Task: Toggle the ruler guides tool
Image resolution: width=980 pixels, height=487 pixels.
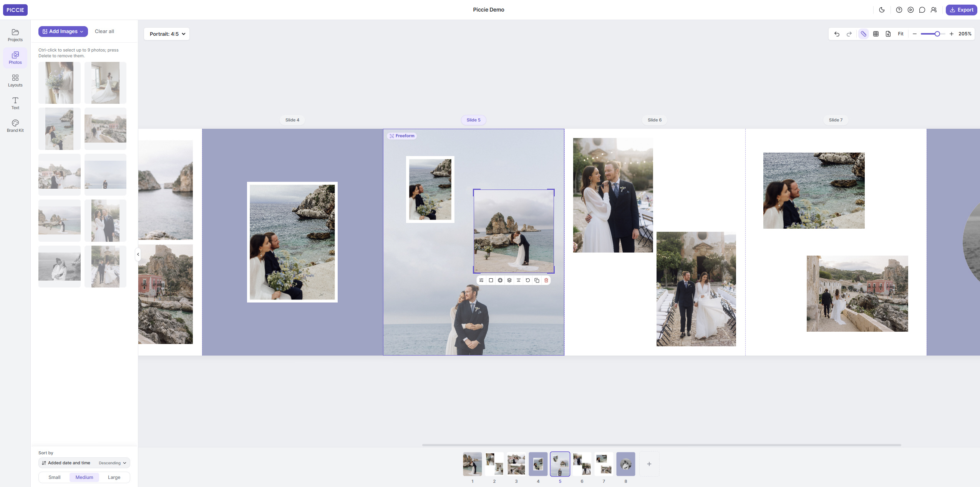Action: pos(863,34)
